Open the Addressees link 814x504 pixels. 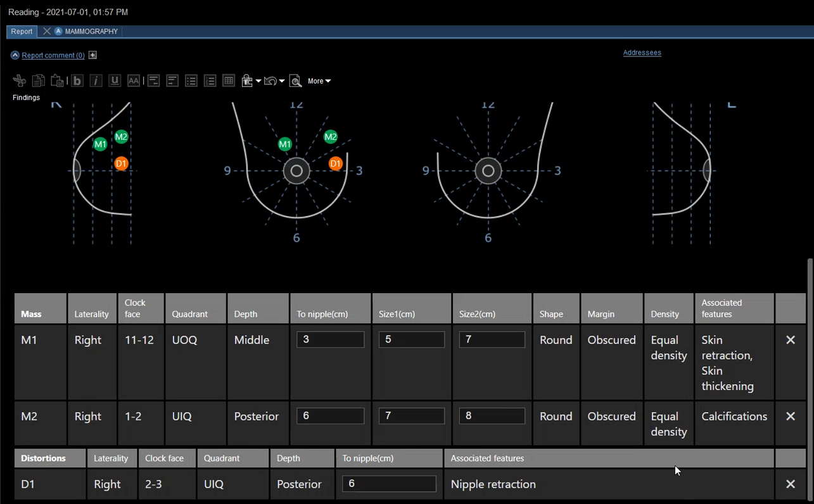click(642, 53)
